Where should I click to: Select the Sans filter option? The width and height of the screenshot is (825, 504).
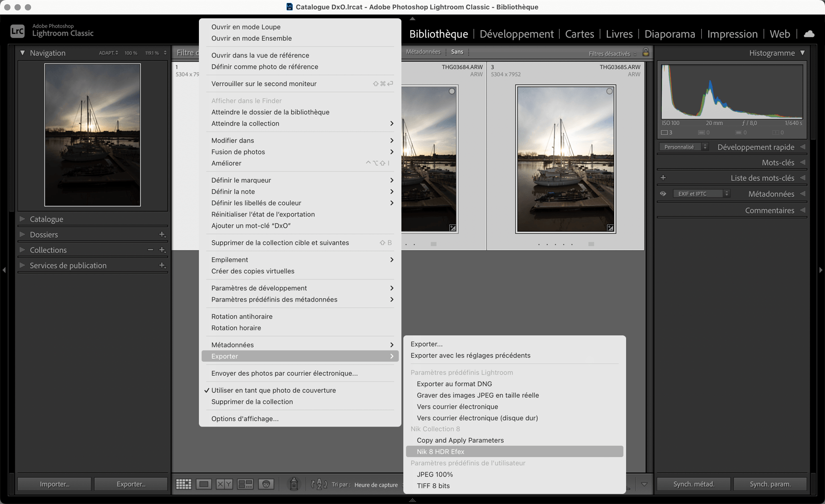(x=457, y=52)
